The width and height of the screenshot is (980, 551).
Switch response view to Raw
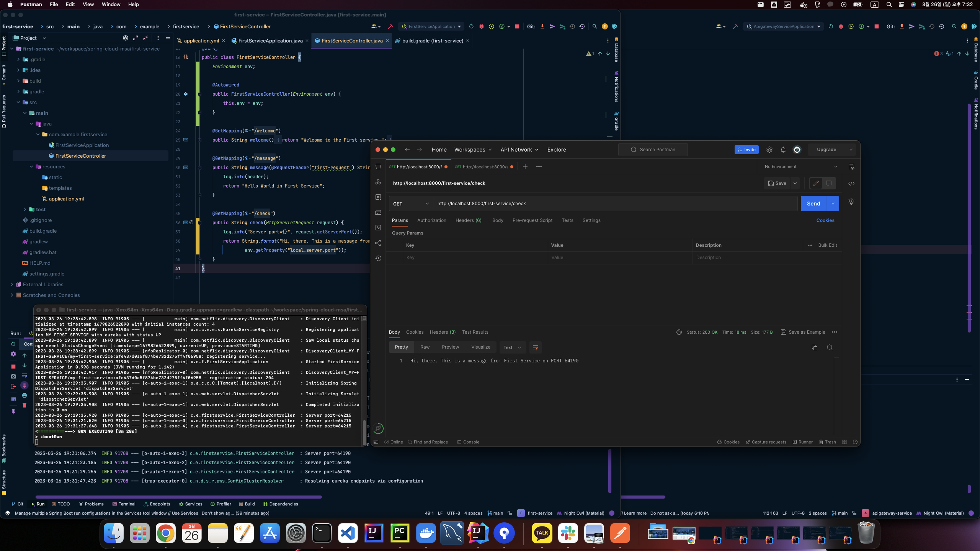tap(425, 347)
